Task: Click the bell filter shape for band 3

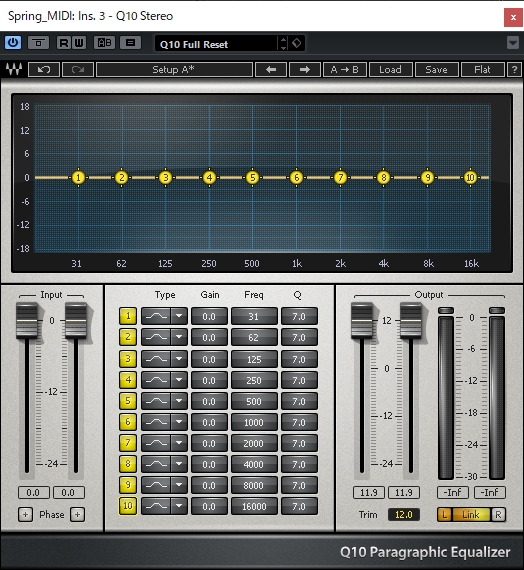Action: 156,359
